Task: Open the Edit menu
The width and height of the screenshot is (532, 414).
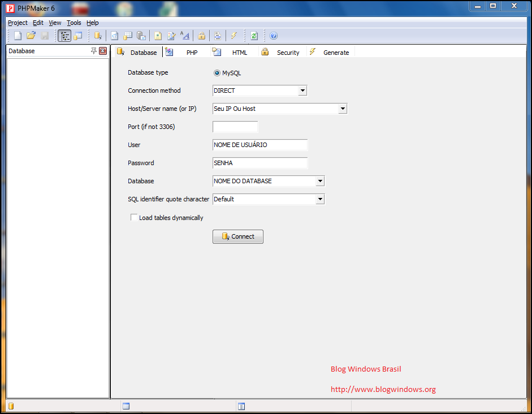Action: 38,23
